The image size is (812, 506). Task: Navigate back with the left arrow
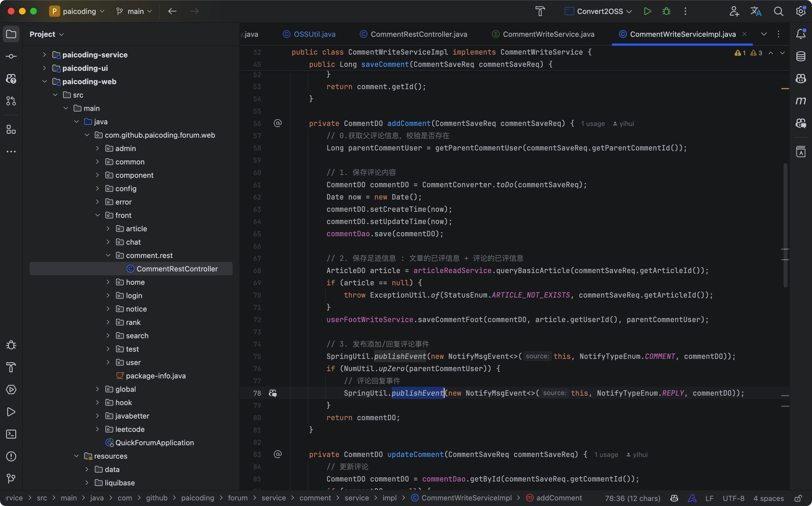(172, 11)
